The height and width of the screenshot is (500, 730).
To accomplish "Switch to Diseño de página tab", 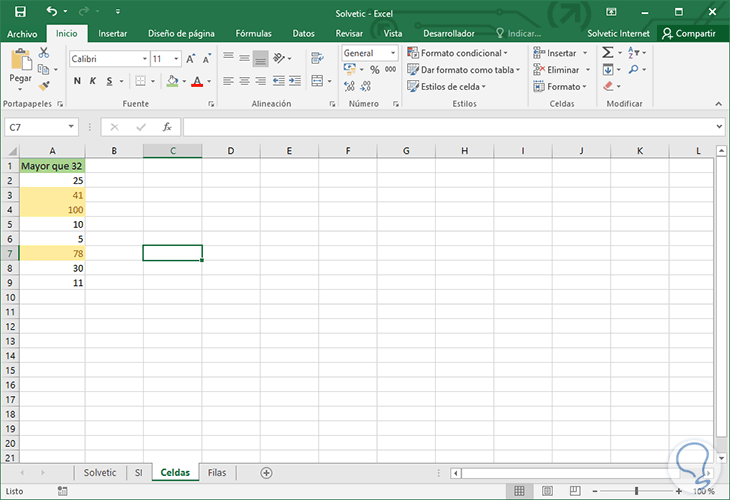I will (x=181, y=34).
